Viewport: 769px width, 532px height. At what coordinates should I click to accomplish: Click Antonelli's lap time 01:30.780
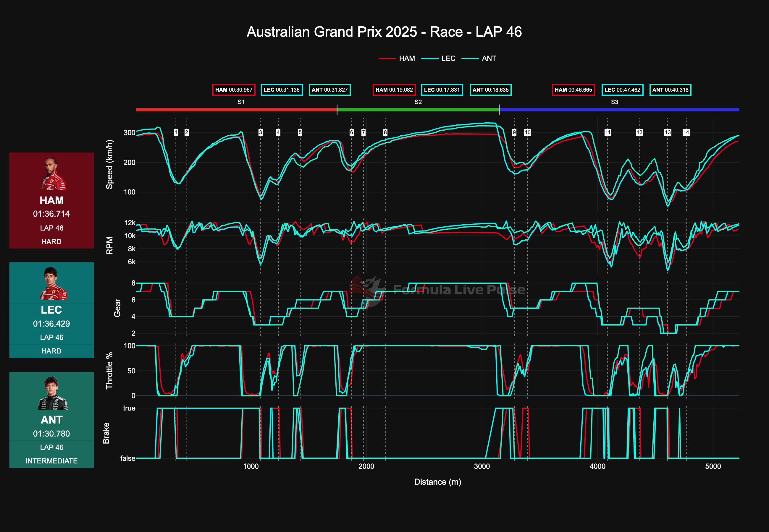click(51, 434)
